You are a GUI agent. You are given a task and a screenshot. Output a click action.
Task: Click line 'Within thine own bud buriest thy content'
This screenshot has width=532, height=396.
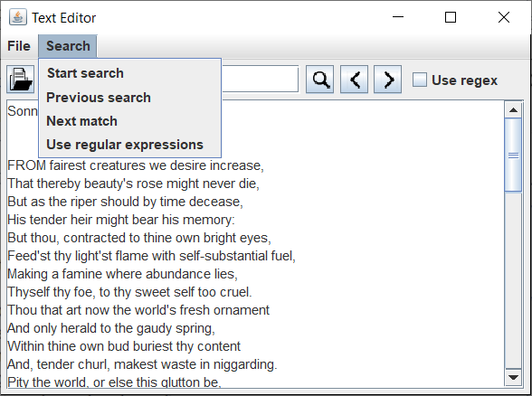pyautogui.click(x=124, y=346)
